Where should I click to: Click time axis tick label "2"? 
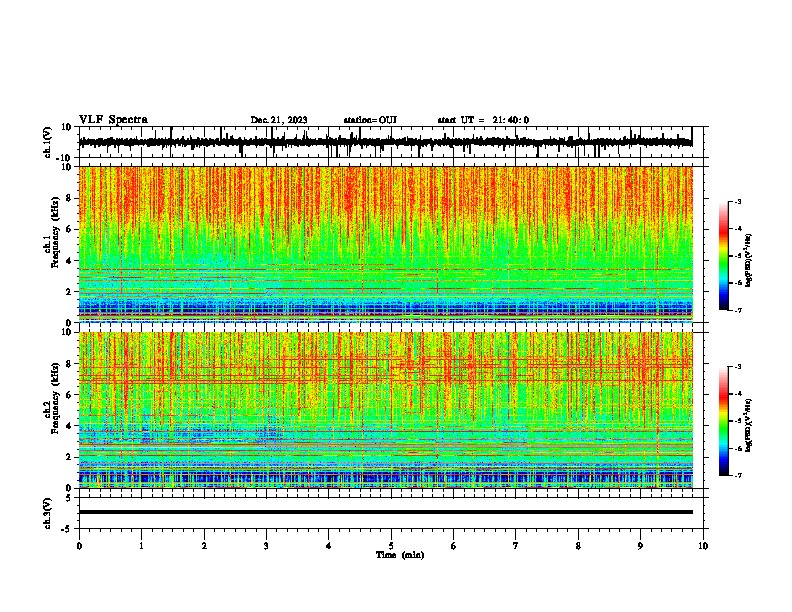click(204, 546)
